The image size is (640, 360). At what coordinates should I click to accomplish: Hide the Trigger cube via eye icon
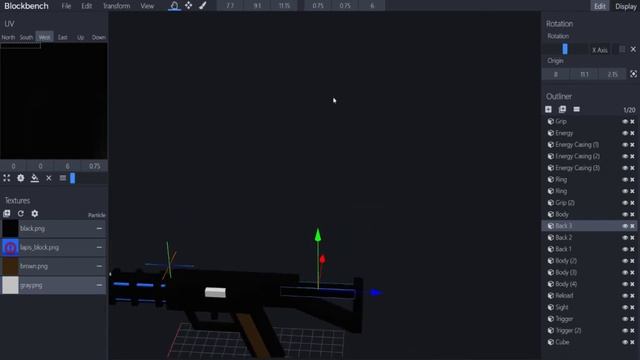[x=625, y=319]
